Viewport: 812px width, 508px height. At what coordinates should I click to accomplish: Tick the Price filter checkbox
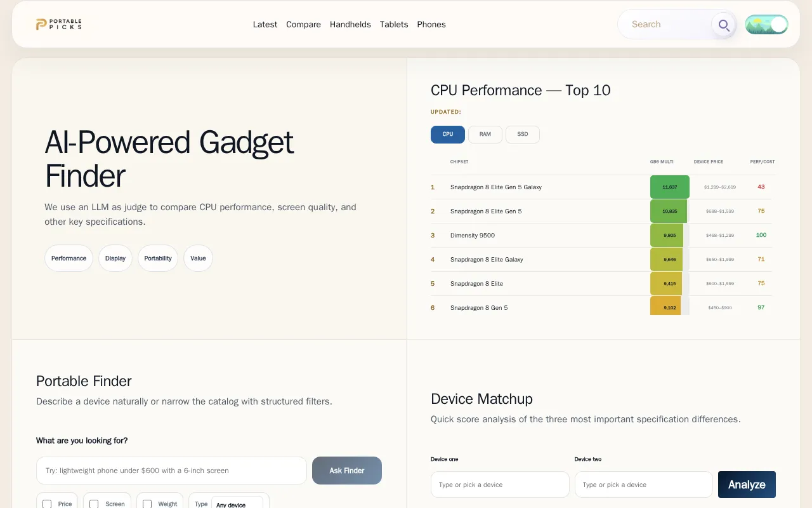(x=47, y=504)
